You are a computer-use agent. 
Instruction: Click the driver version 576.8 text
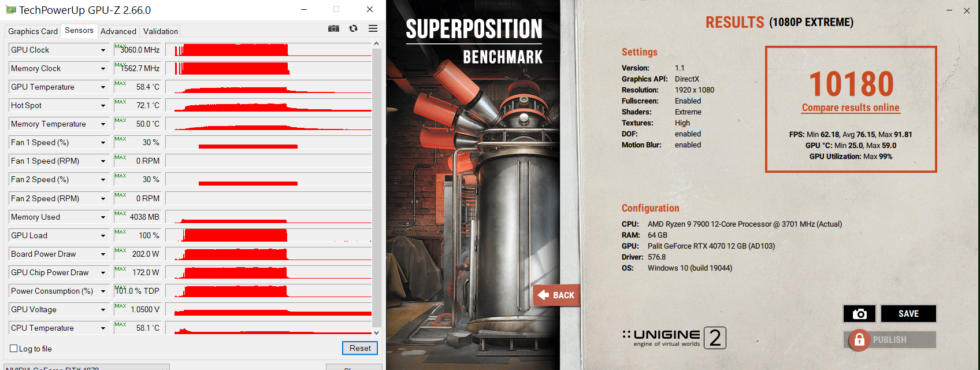[656, 257]
